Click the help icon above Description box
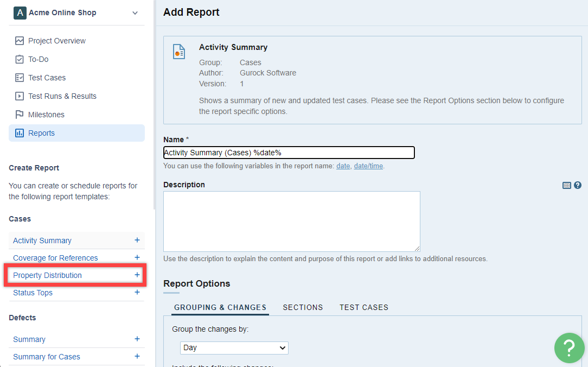 click(578, 185)
